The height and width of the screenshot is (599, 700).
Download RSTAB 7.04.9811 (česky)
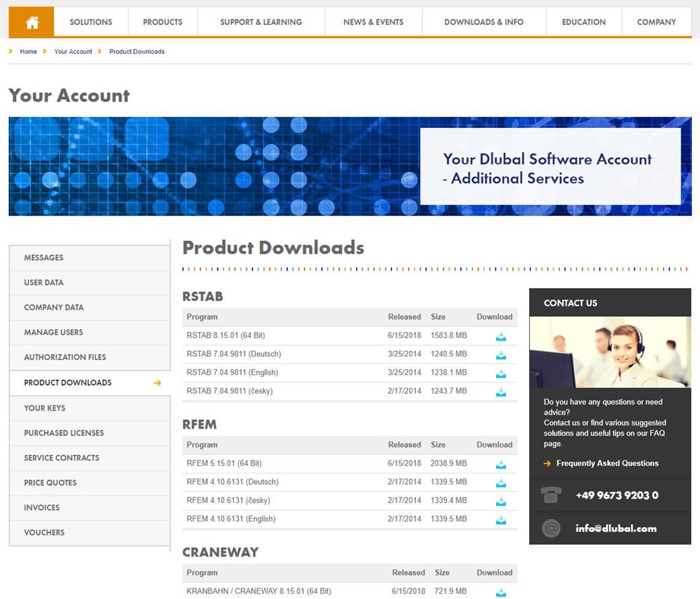click(x=501, y=391)
